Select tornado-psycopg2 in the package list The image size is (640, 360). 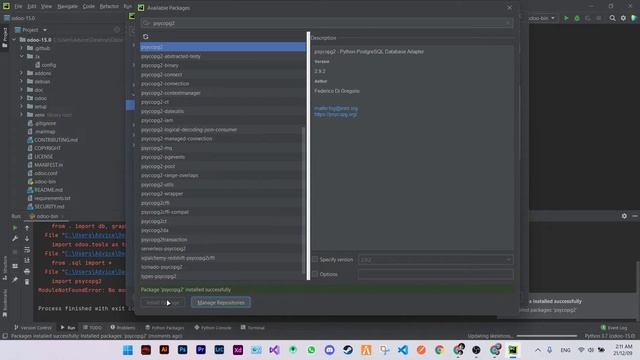(223, 267)
